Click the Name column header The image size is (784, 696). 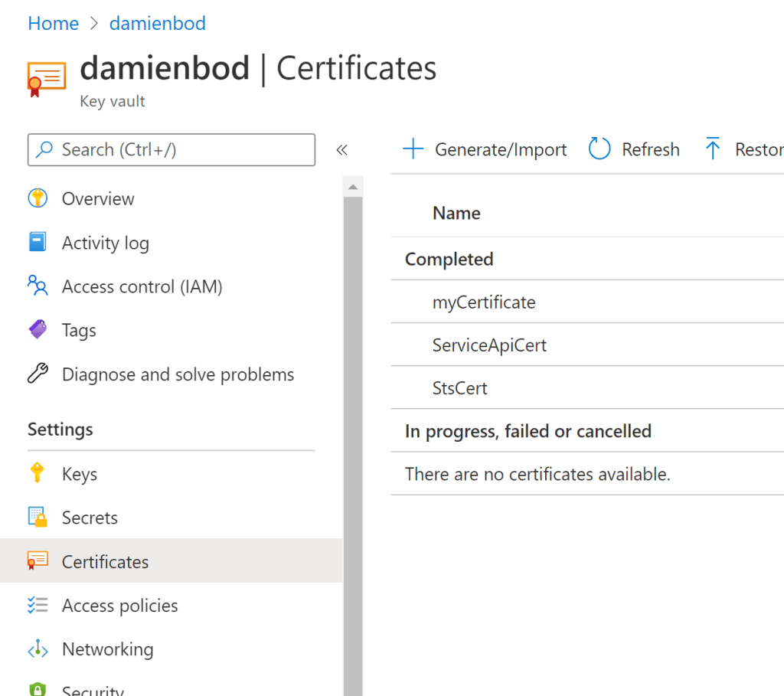pyautogui.click(x=456, y=213)
